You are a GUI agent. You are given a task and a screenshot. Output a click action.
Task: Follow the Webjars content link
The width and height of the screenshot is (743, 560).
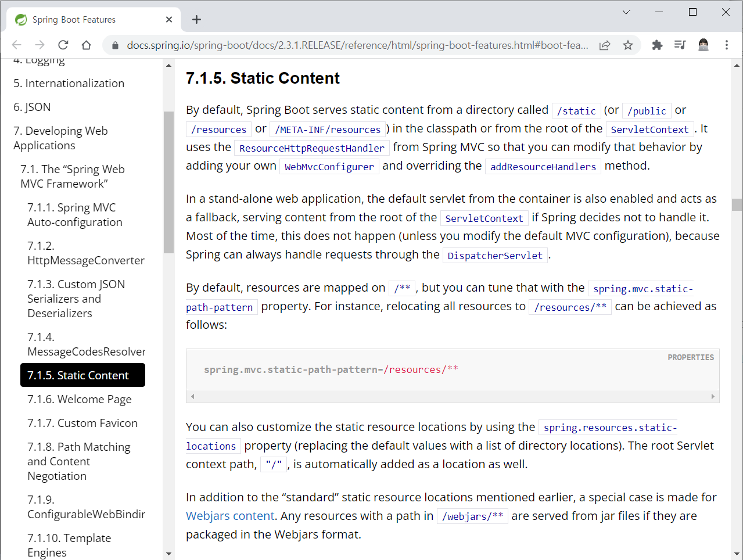[230, 516]
